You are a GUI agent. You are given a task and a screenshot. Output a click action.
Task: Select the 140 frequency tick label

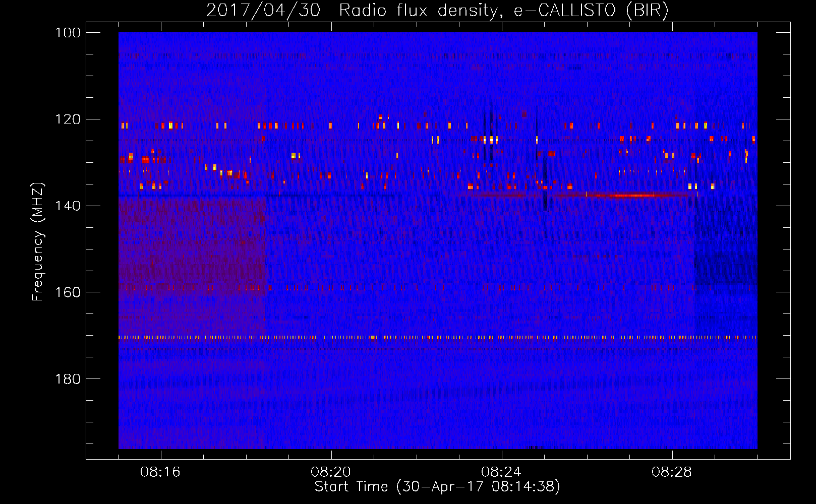point(68,206)
